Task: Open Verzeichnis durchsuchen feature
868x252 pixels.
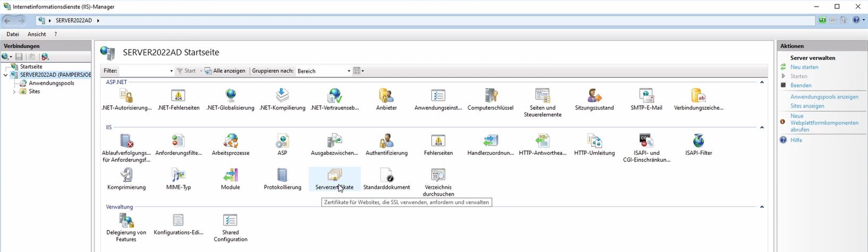Action: coord(438,182)
